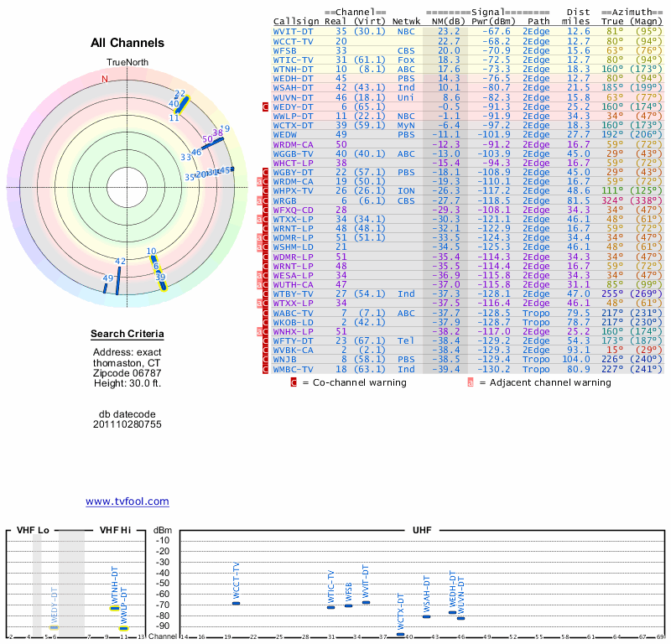The height and width of the screenshot is (644, 671).
Task: Click the red N magnetic north marker
Action: point(105,79)
